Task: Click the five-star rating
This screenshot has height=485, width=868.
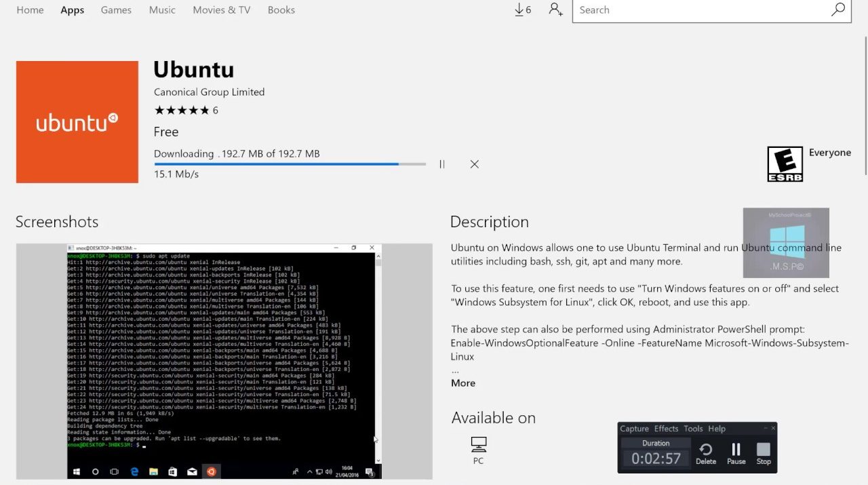Action: [x=182, y=111]
